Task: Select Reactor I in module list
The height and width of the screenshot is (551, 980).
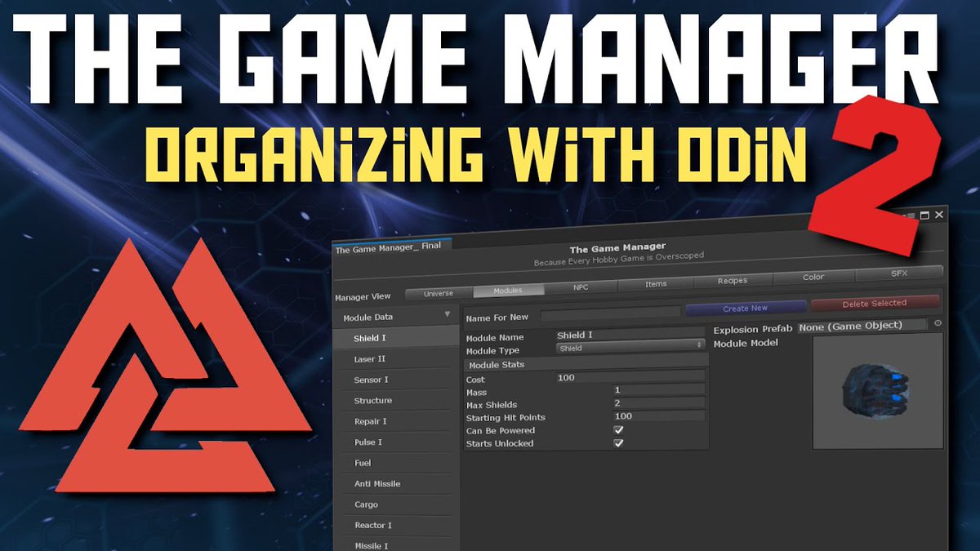Action: tap(398, 525)
